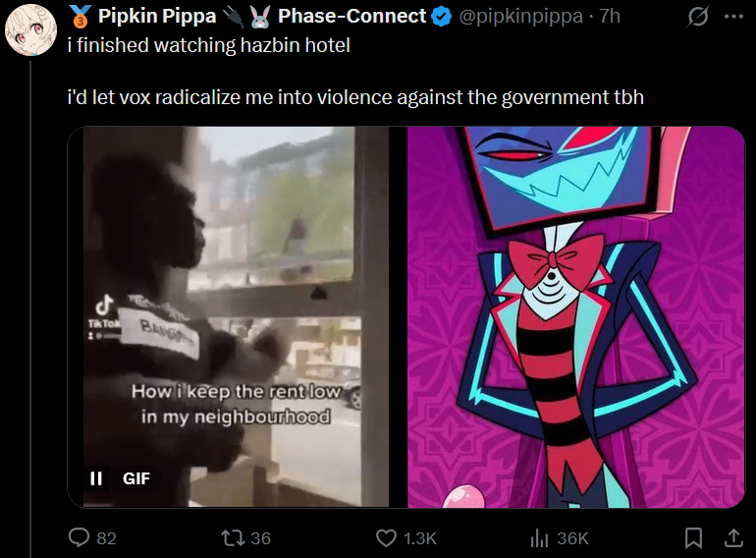Open the TikTok rent GIF media
This screenshot has height=558, width=756.
pos(236,317)
